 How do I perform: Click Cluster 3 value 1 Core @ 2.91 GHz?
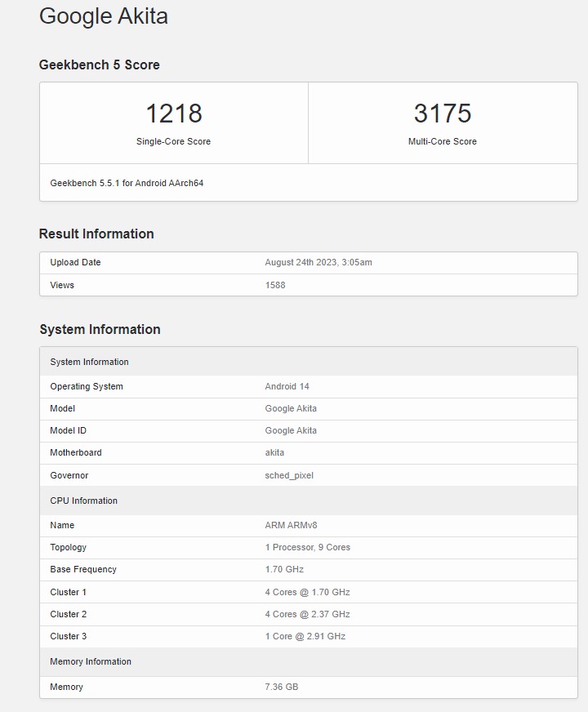coord(305,636)
